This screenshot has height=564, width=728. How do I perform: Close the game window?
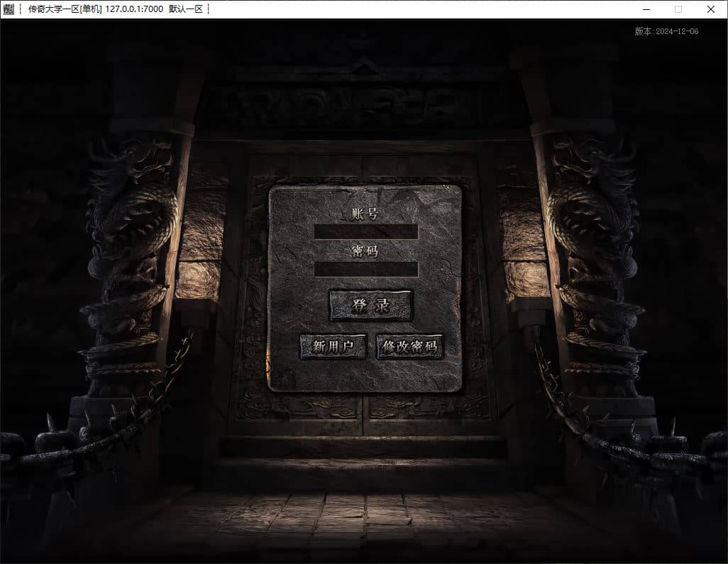(710, 9)
